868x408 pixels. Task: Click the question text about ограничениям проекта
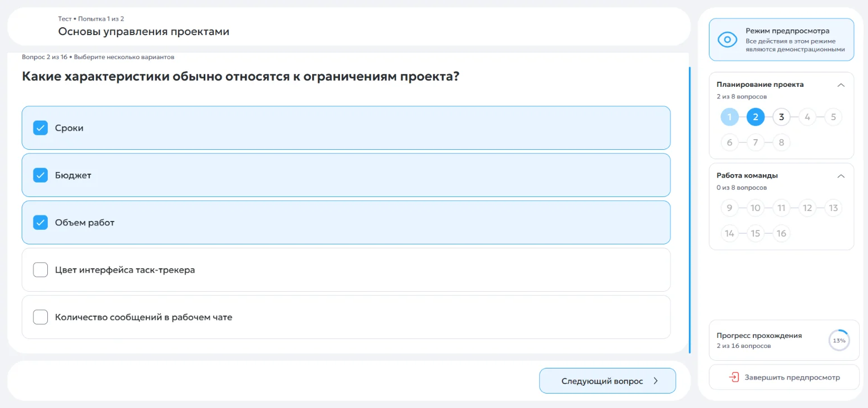click(x=240, y=76)
